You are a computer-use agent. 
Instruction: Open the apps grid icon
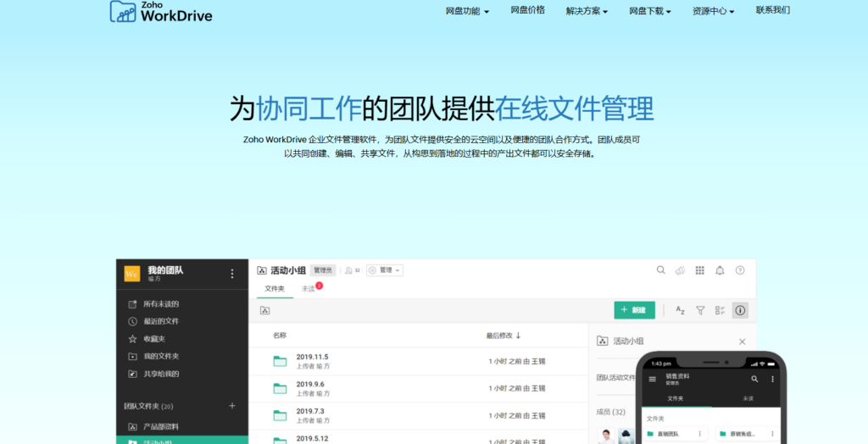point(699,270)
